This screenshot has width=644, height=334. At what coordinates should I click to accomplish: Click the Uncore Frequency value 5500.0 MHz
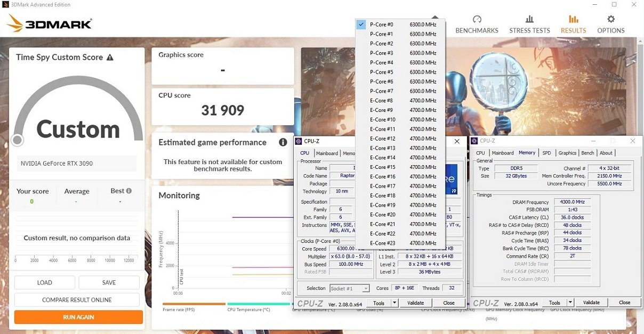[610, 184]
